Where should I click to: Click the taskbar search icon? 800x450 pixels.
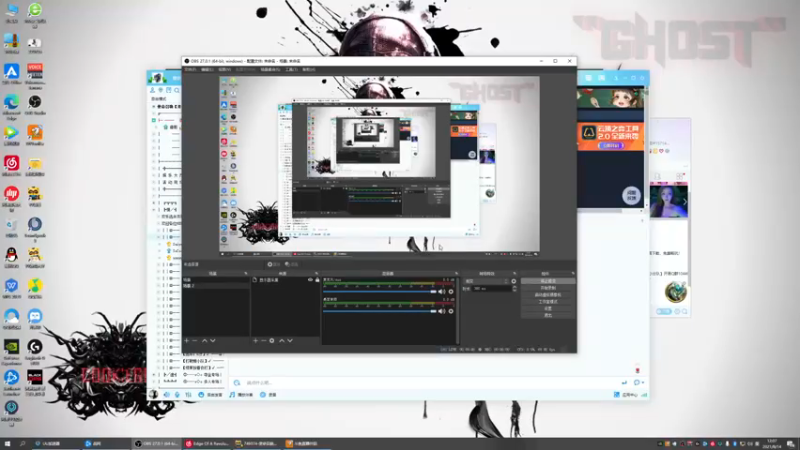pos(22,444)
